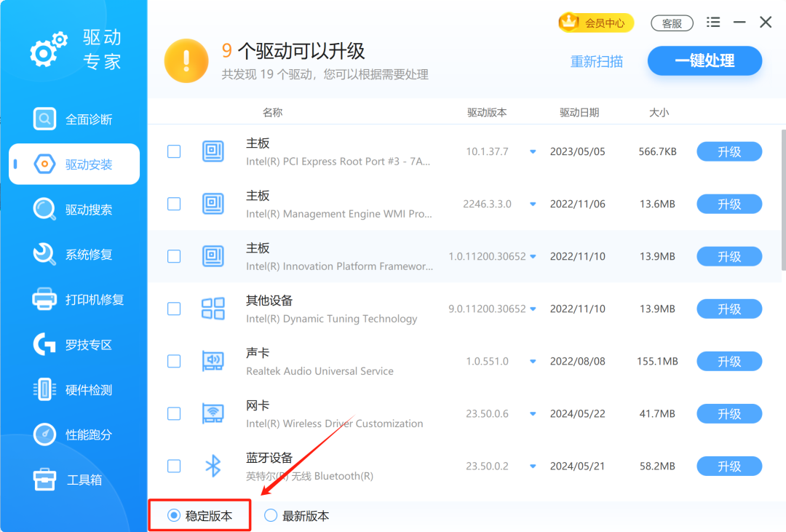Click 重新扫描 to rescan drivers

597,61
